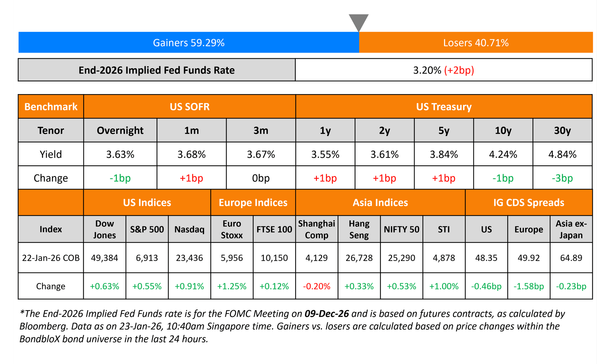Click the 10y yield value 4.24%
The height and width of the screenshot is (364, 602).
pyautogui.click(x=503, y=154)
